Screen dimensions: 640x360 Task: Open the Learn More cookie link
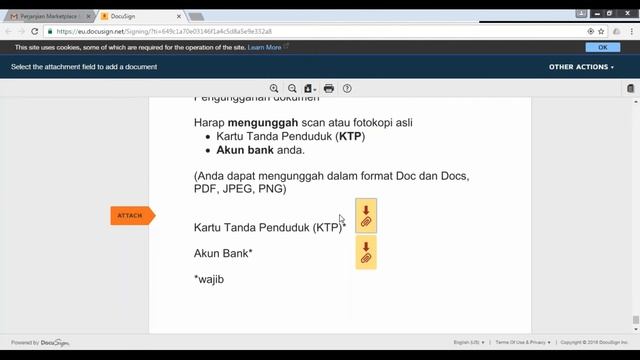264,47
